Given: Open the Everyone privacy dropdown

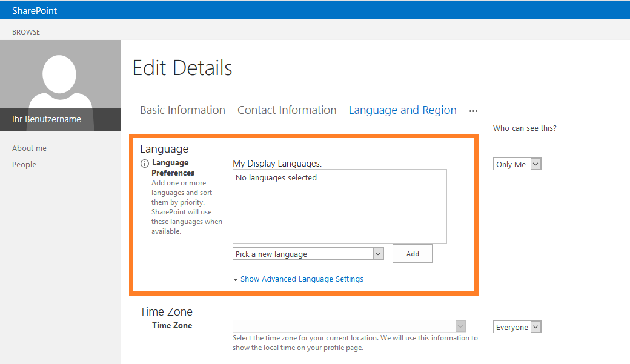Looking at the screenshot, I should point(517,327).
